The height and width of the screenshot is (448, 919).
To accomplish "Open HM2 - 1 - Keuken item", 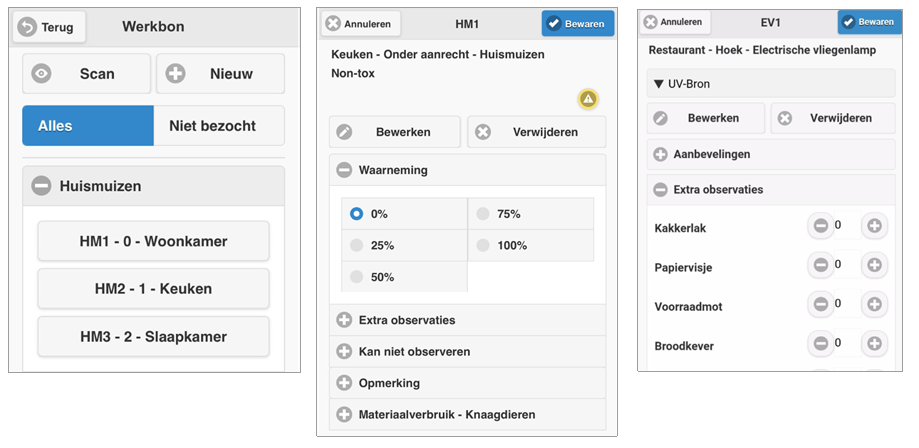I will click(153, 289).
